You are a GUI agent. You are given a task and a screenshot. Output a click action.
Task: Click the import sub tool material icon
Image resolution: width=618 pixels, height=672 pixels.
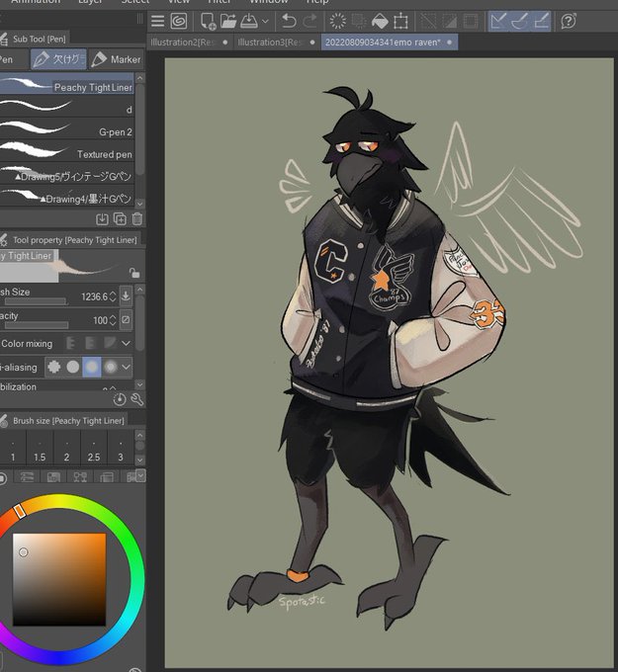[102, 219]
